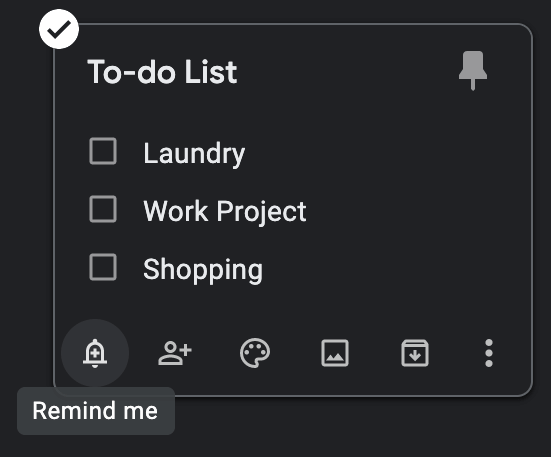
Task: Click the Add image icon
Action: pyautogui.click(x=335, y=353)
